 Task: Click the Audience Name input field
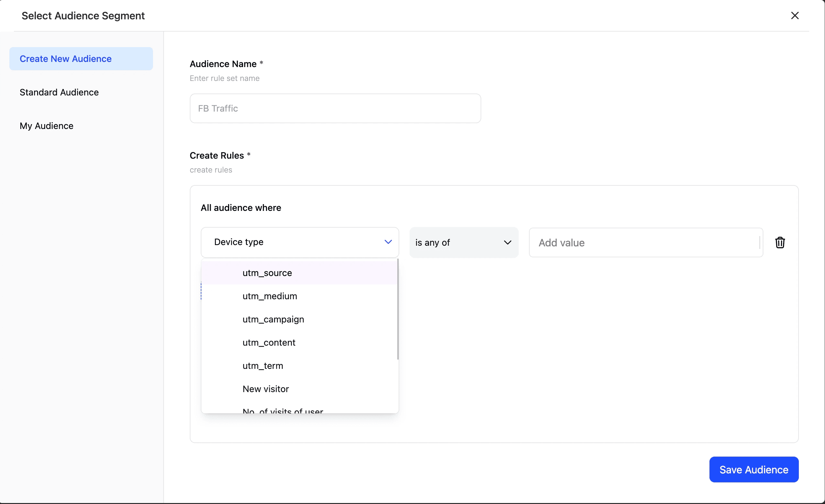pos(335,108)
